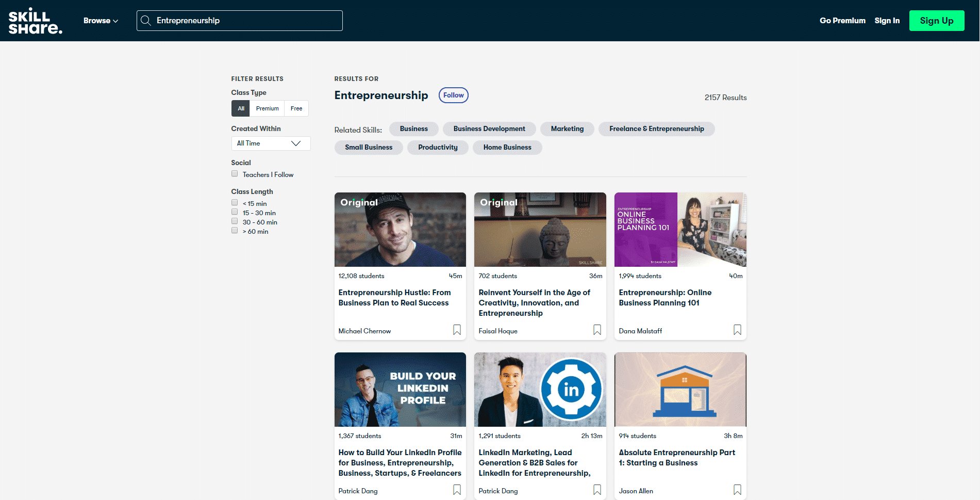Open the Browse dropdown menu

tap(101, 21)
